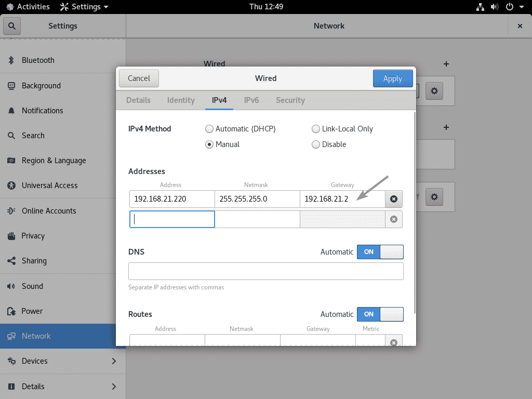Open the Security tab
Viewport: 532px width, 399px height.
(290, 100)
